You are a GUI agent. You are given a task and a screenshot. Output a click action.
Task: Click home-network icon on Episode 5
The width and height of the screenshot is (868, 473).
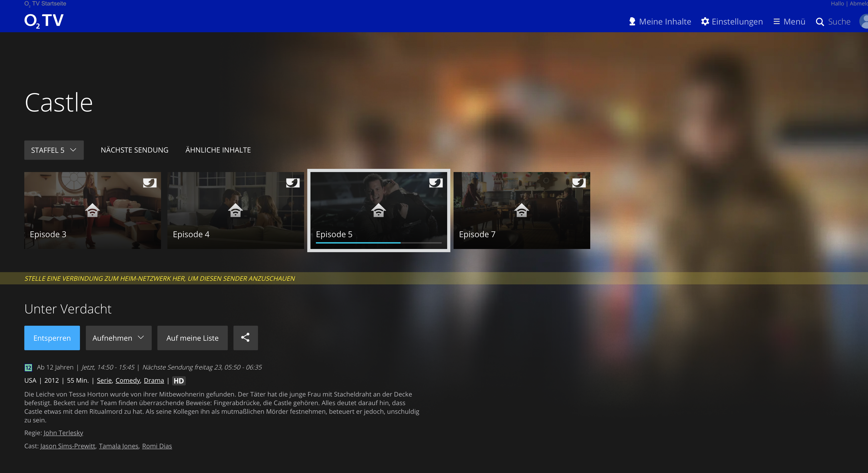click(x=379, y=210)
